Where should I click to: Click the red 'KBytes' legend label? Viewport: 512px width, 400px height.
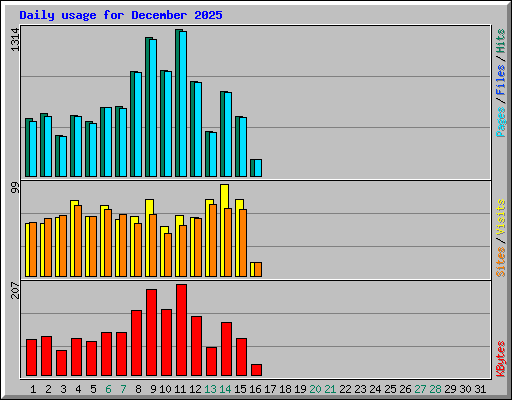click(x=500, y=359)
